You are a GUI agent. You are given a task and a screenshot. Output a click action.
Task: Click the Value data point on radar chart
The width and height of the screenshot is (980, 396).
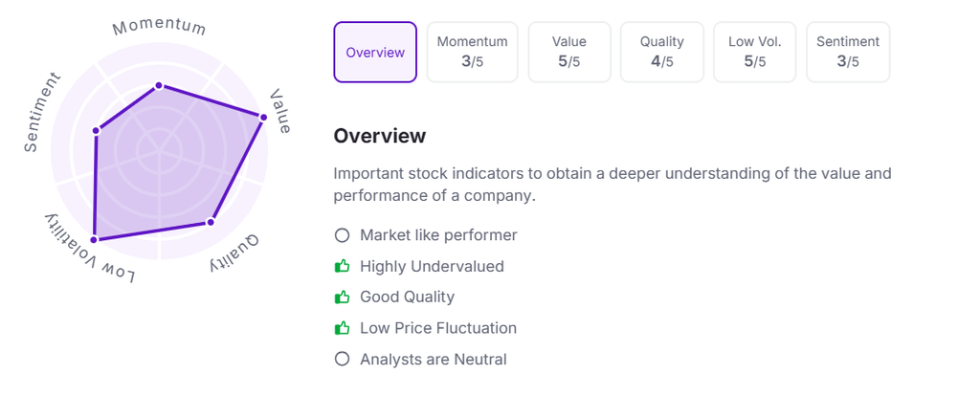[263, 117]
